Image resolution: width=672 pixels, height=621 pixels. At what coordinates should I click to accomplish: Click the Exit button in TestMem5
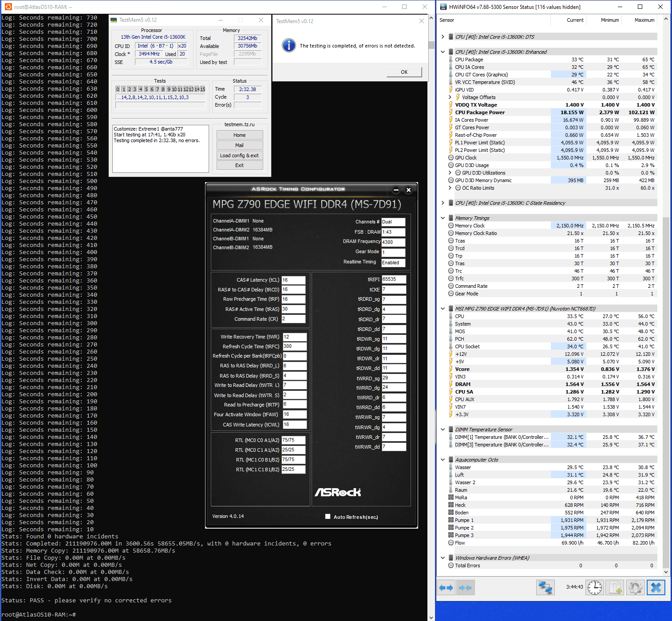(x=240, y=165)
